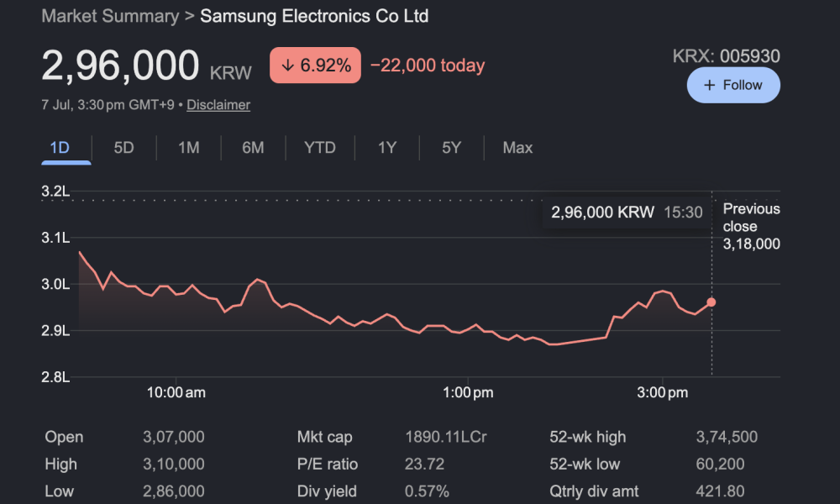Switch to the Max time range tab
The width and height of the screenshot is (840, 504).
click(x=517, y=148)
